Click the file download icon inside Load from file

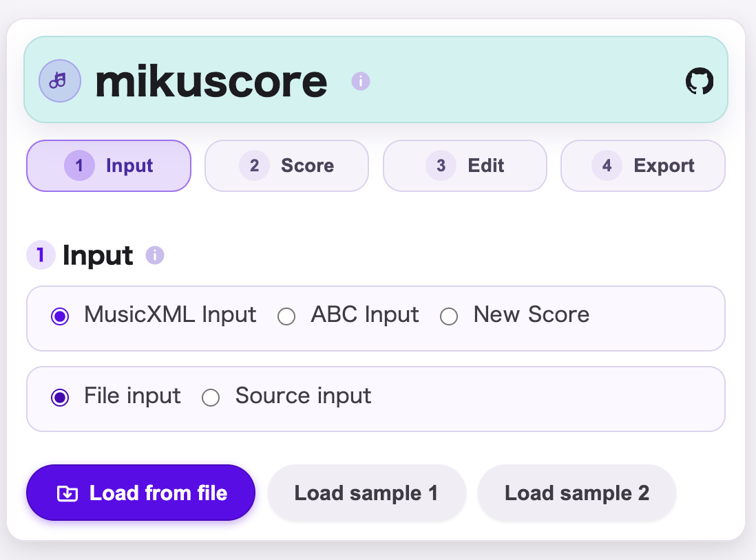pyautogui.click(x=67, y=493)
